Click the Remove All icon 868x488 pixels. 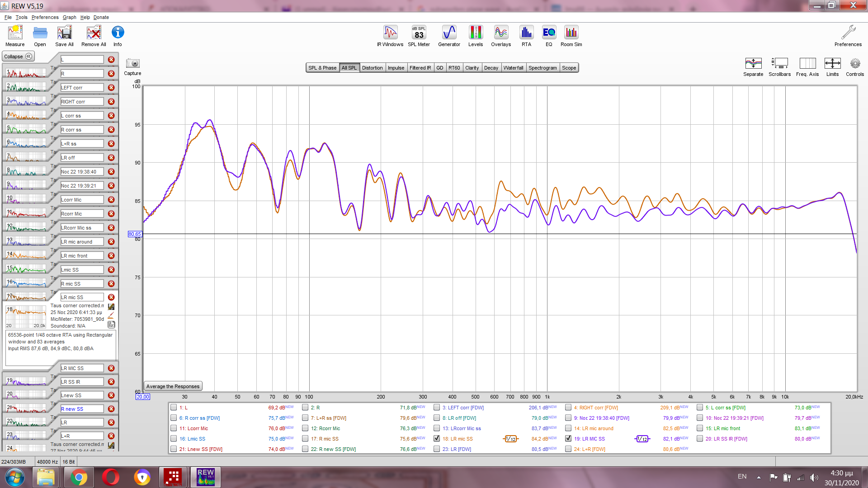point(94,36)
